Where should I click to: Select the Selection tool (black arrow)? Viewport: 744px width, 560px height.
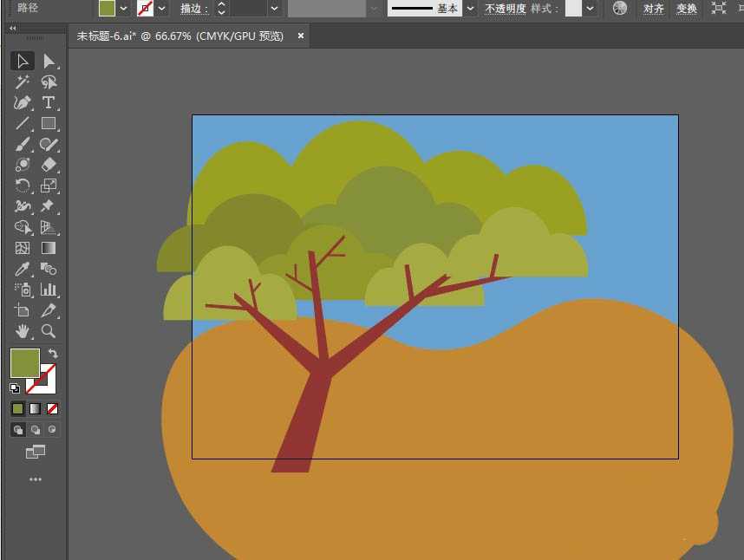point(23,61)
